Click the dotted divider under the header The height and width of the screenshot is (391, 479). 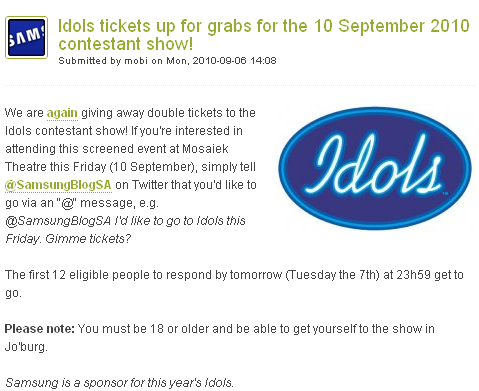point(239,86)
